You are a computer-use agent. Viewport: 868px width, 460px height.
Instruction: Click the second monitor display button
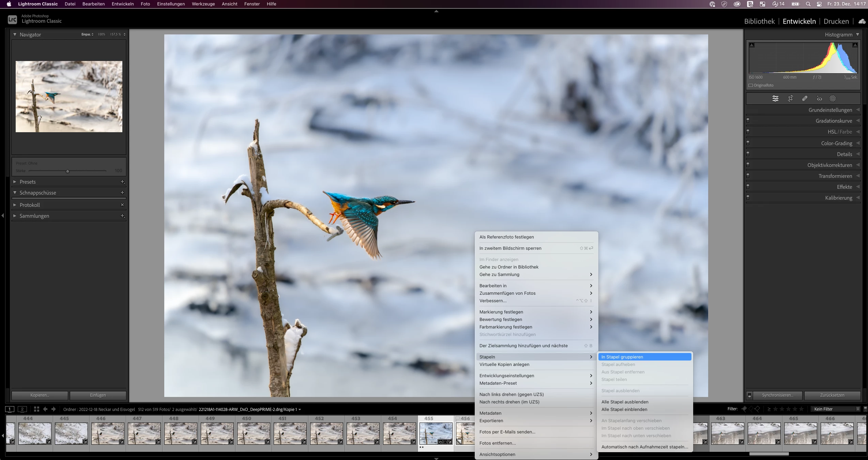click(x=22, y=409)
